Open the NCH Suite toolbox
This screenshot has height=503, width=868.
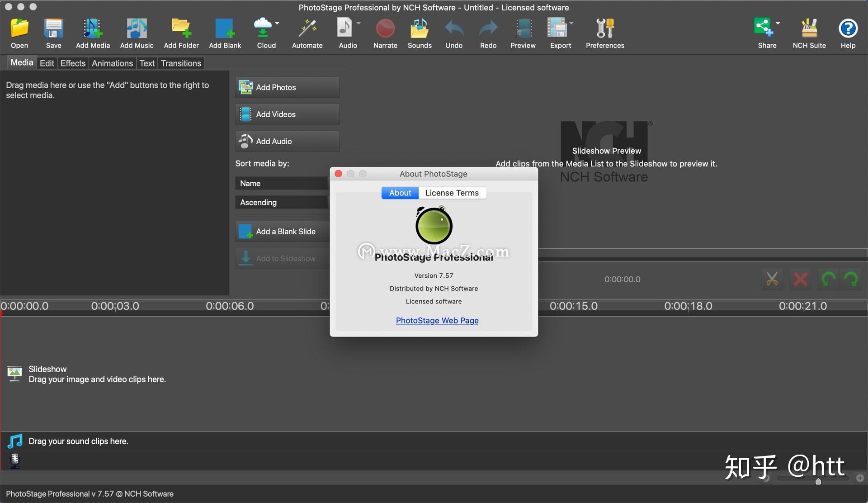809,28
